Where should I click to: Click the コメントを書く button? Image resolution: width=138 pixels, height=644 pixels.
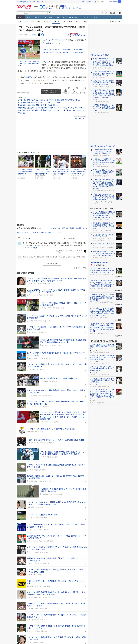(69, 238)
